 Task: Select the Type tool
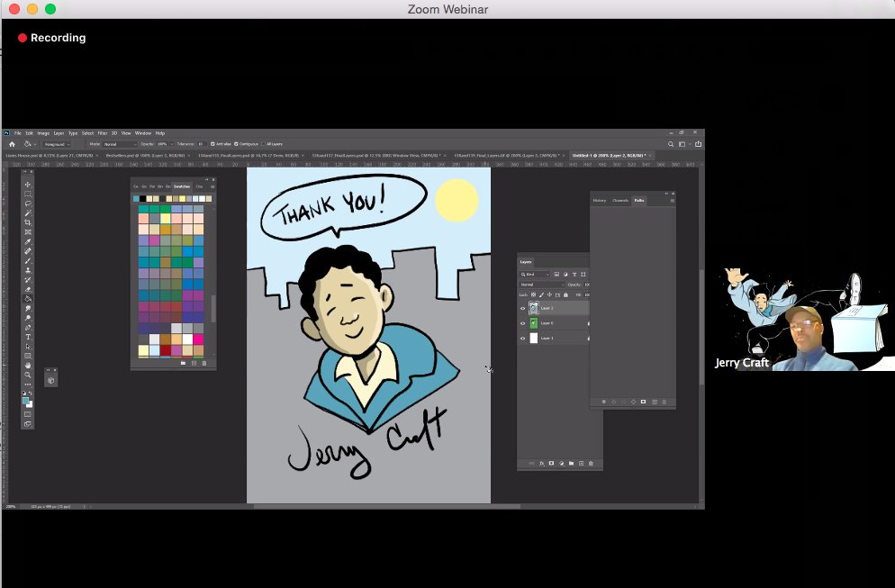click(x=27, y=337)
